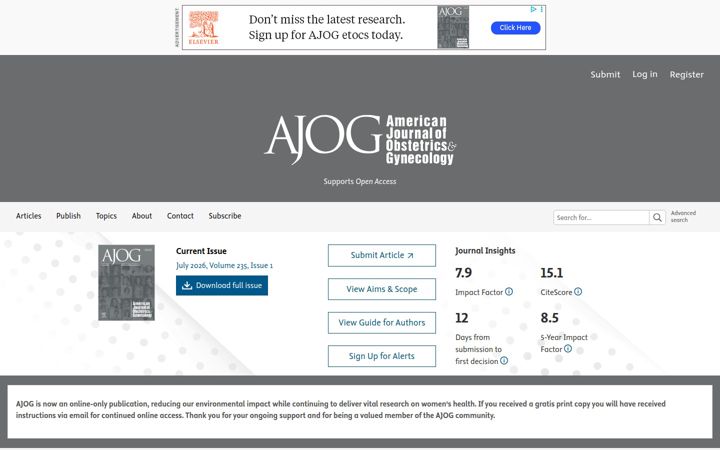Viewport: 720px width, 450px height.
Task: Click the 7.9 impact factor value
Action: click(463, 273)
